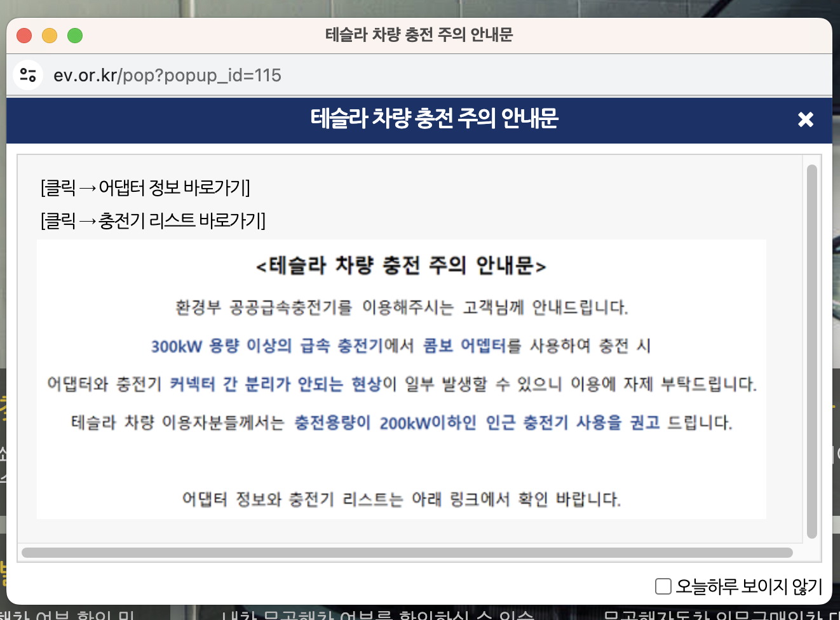Open the 어댑터 정보 바로가기 link
The image size is (840, 620).
click(x=146, y=187)
